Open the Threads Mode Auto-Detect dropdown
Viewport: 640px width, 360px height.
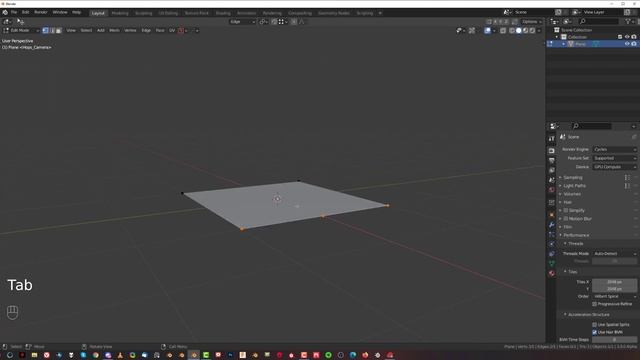click(x=614, y=253)
